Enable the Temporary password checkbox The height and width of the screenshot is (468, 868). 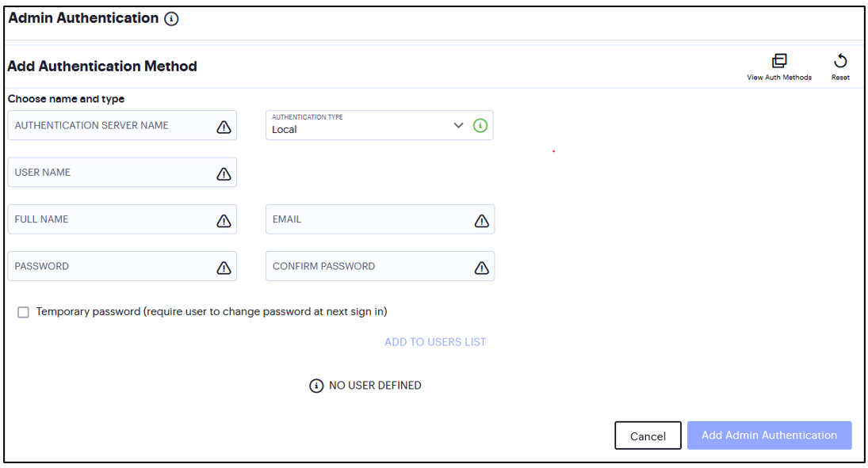pyautogui.click(x=23, y=312)
